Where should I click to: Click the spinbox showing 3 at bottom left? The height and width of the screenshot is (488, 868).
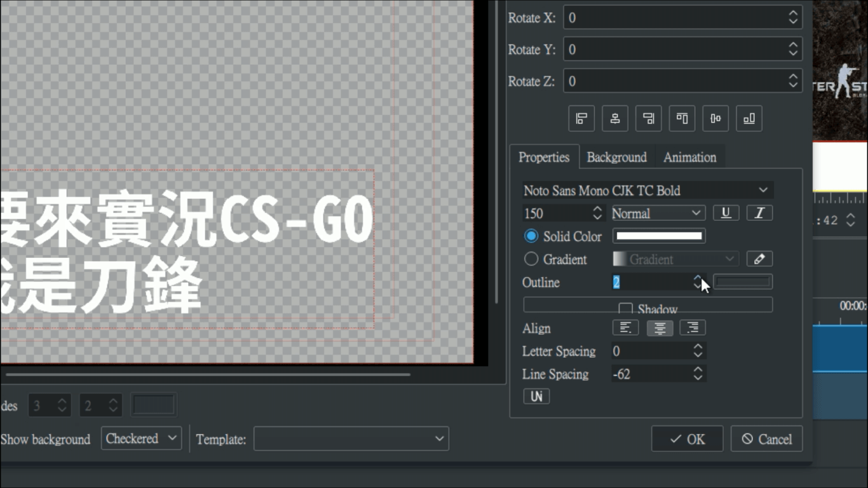tap(49, 405)
